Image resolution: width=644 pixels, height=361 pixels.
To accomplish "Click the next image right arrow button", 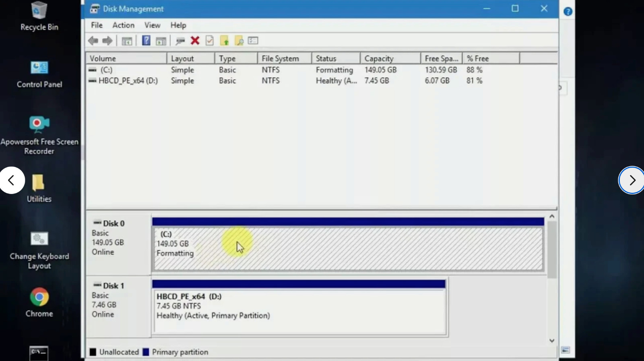I will click(x=632, y=180).
